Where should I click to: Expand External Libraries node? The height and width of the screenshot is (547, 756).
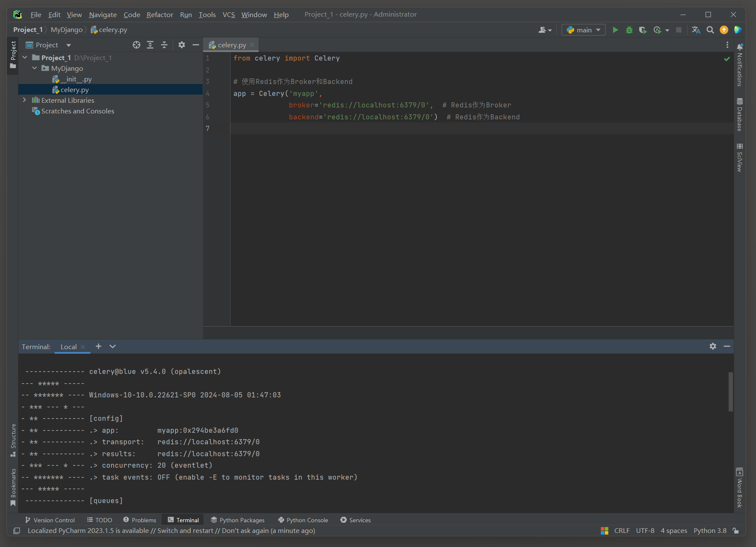tap(25, 100)
